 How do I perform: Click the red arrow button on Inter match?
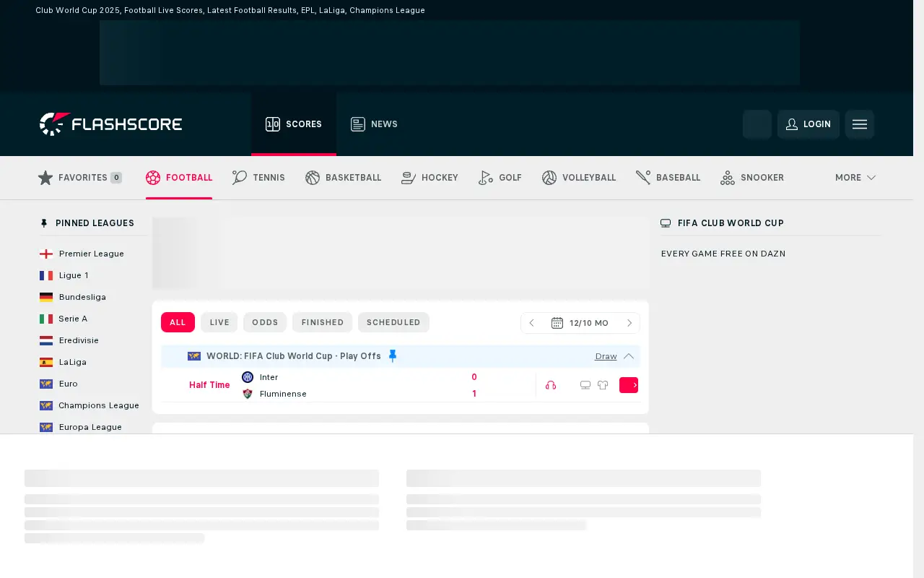(629, 385)
